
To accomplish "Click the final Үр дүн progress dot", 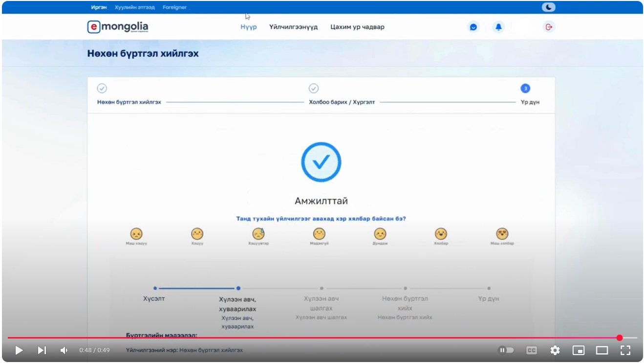I will (489, 288).
